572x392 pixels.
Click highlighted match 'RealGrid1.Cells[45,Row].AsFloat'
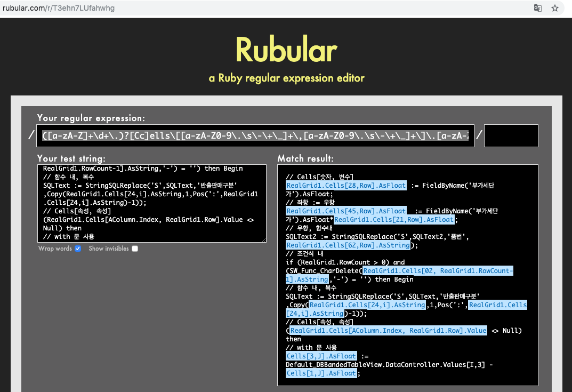point(346,211)
